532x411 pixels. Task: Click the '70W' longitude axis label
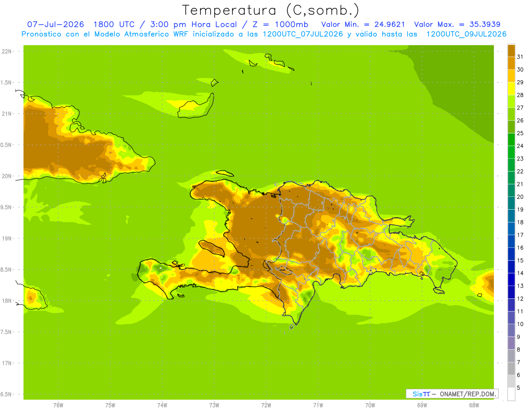coord(370,405)
